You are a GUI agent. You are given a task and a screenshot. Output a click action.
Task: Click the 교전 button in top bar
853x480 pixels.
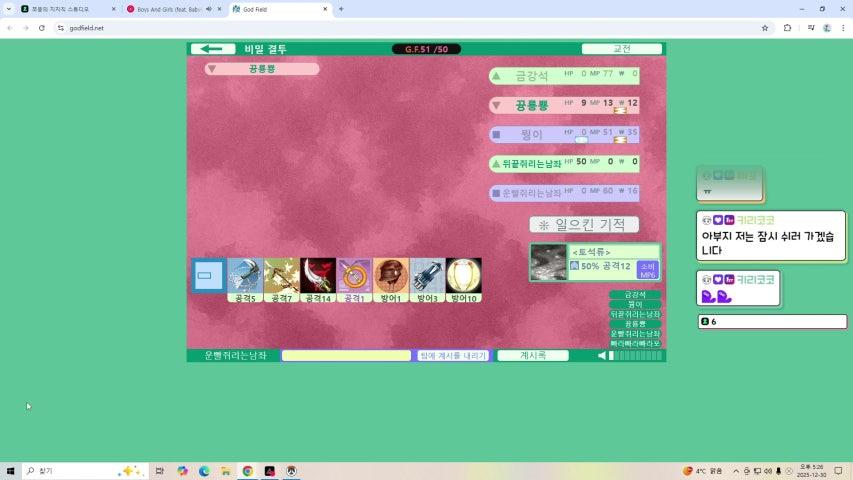621,49
